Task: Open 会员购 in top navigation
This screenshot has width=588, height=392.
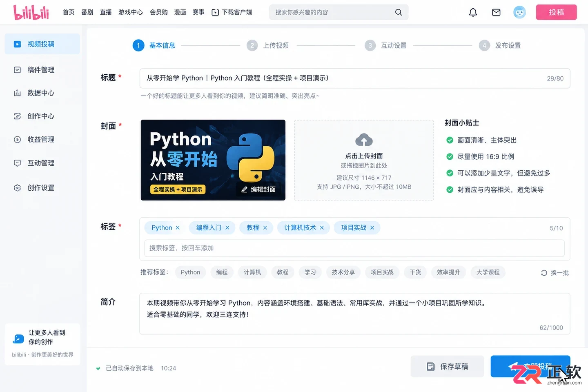Action: 159,12
